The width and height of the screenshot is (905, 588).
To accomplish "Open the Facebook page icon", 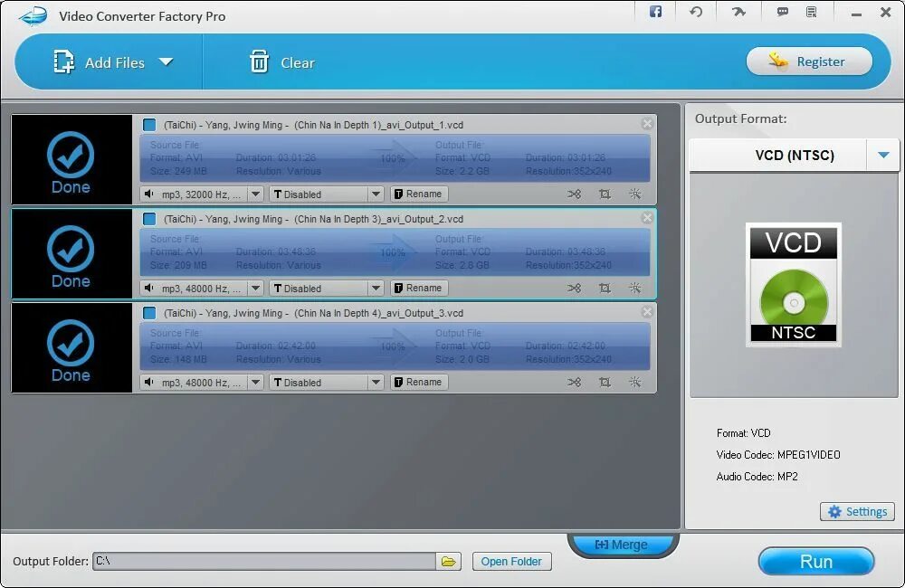I will [x=655, y=12].
